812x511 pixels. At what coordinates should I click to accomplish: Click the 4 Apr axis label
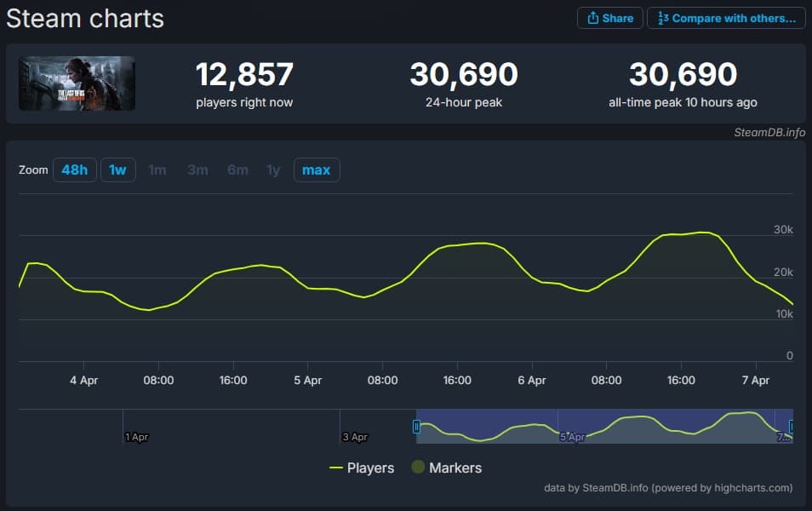(84, 381)
